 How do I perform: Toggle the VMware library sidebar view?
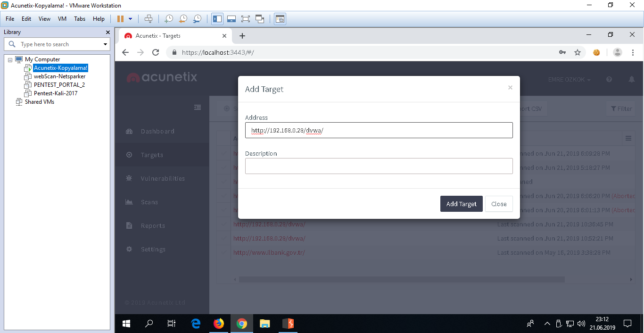(217, 19)
